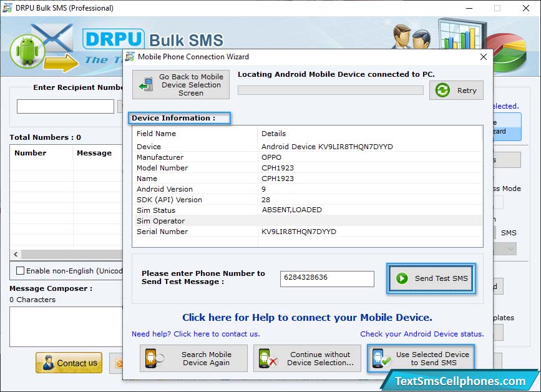The height and width of the screenshot is (392, 541).
Task: Click the Field Name column header
Action: [x=195, y=134]
